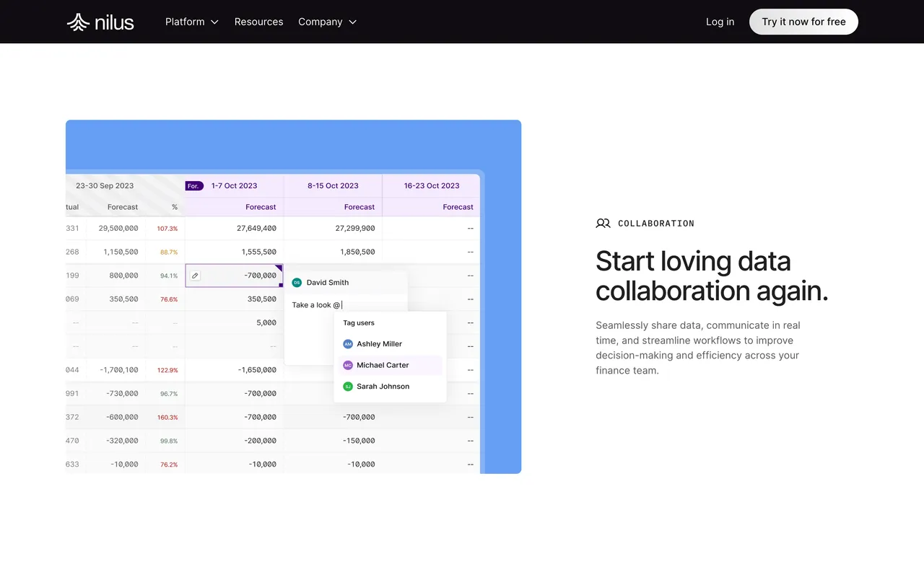
Task: Select Sarah Johnson from the tag users list
Action: coord(383,386)
